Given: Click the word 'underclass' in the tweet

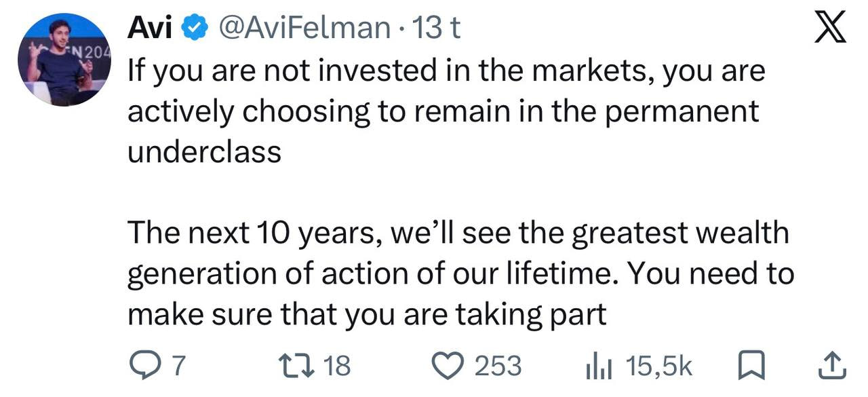Looking at the screenshot, I should point(204,152).
